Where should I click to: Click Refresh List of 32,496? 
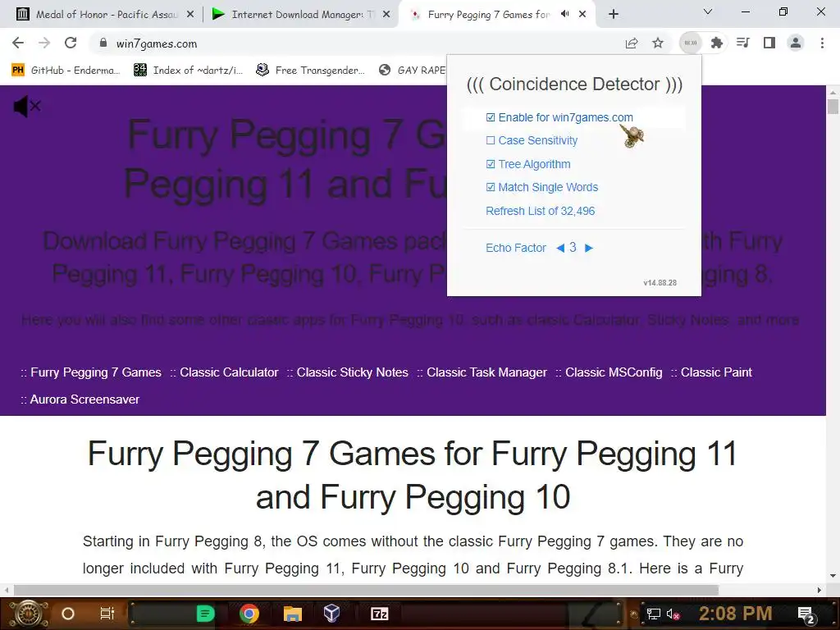click(x=540, y=211)
